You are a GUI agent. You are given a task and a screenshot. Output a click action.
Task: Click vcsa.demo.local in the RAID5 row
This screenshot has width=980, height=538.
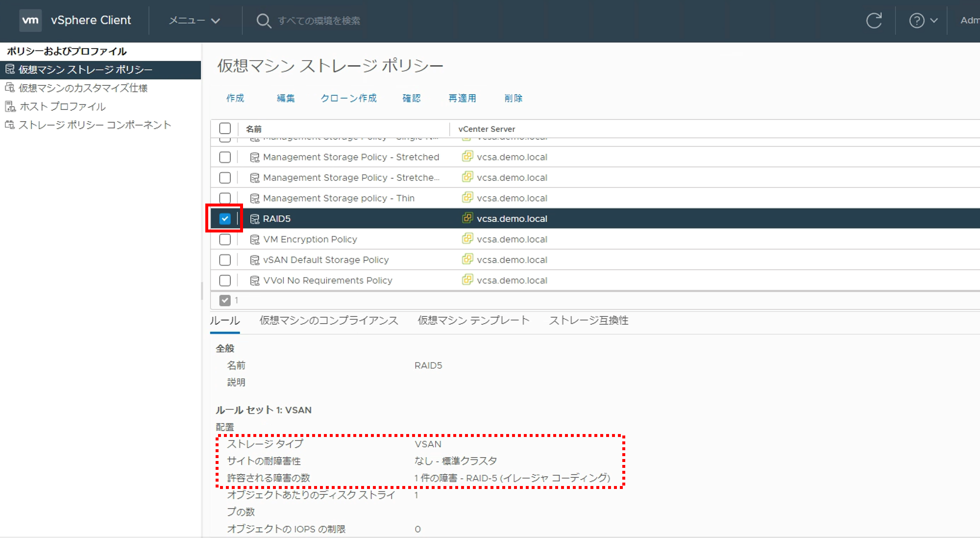pyautogui.click(x=512, y=219)
